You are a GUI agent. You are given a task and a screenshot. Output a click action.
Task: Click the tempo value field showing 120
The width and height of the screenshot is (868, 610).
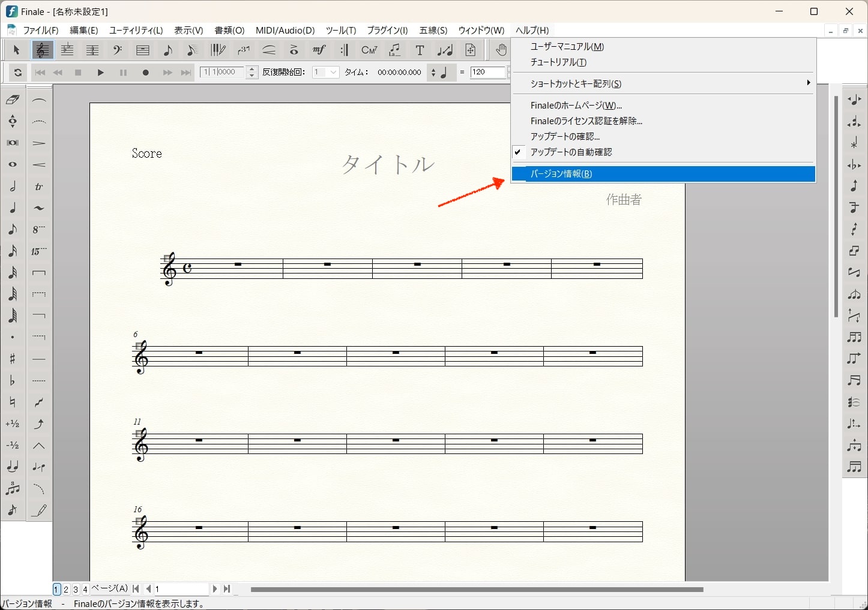click(x=488, y=72)
